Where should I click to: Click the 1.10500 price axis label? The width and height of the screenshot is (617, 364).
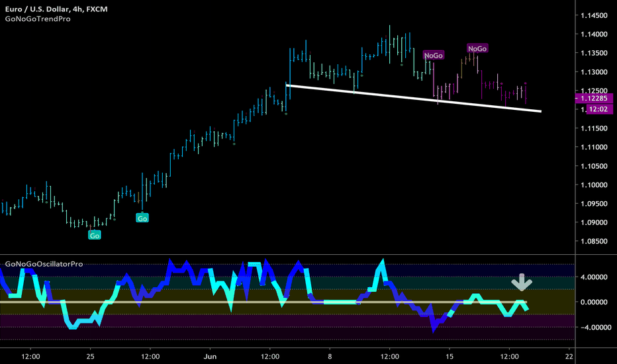[594, 166]
